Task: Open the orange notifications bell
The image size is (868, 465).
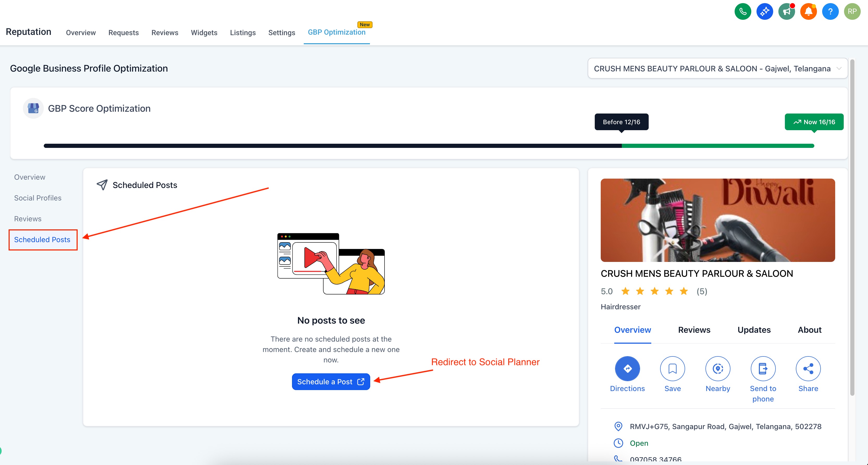Action: [808, 11]
